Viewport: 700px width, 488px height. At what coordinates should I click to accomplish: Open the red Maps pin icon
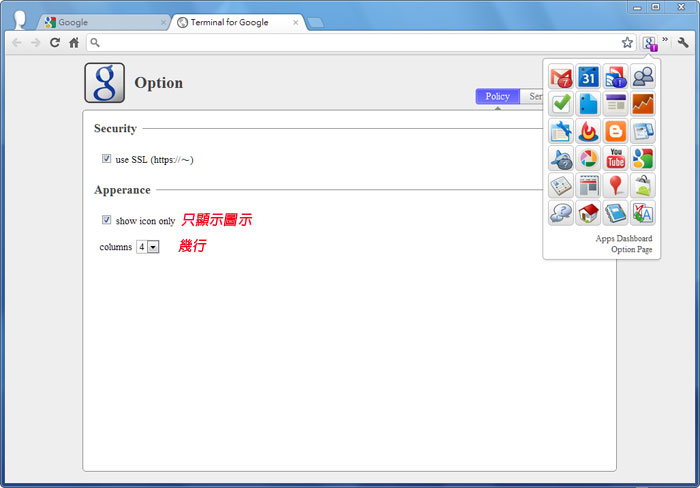point(616,186)
